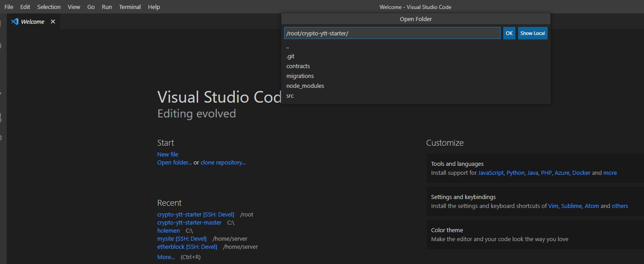Select the Welcome editor tab
Image resolution: width=644 pixels, height=264 pixels.
coord(33,22)
